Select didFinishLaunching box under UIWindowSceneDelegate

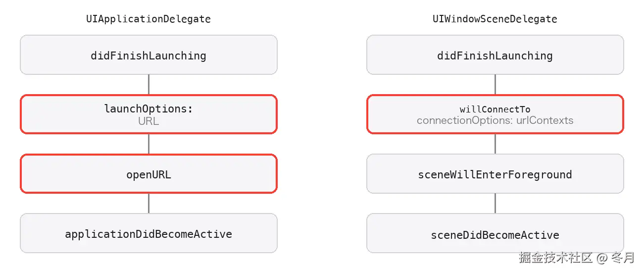pos(495,55)
